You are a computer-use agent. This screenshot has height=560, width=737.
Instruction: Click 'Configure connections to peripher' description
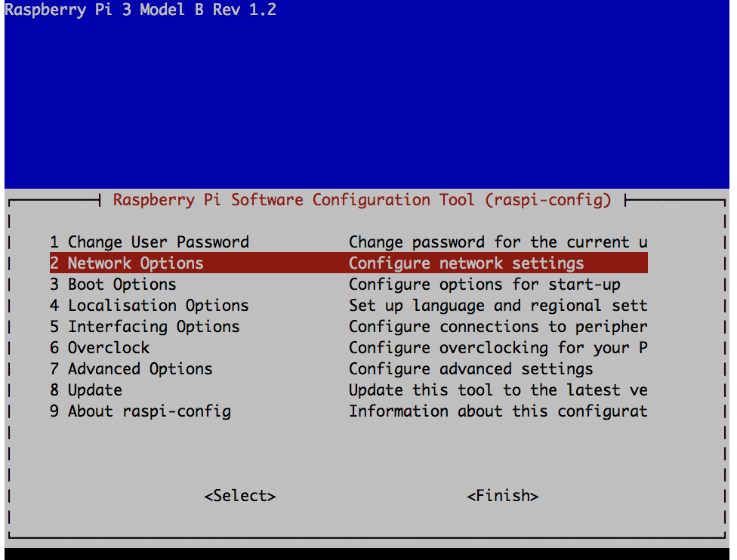click(x=498, y=327)
